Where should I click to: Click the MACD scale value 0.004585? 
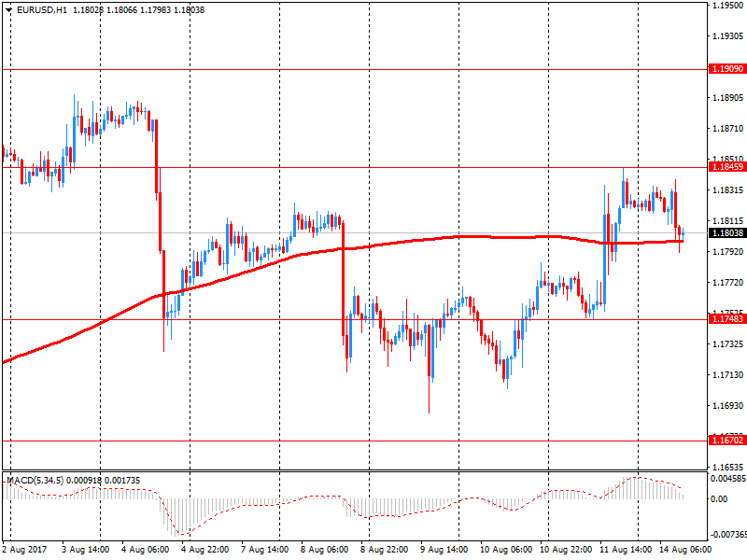728,479
